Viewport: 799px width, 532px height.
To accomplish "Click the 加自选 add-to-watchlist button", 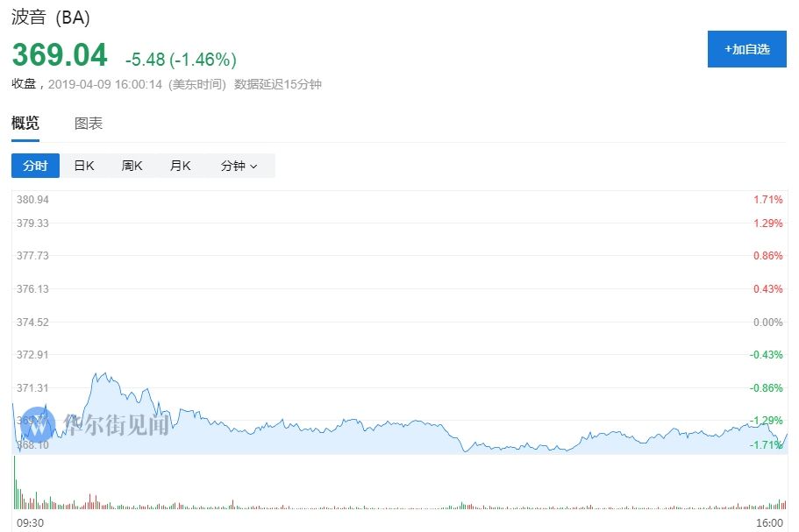I will tap(746, 49).
